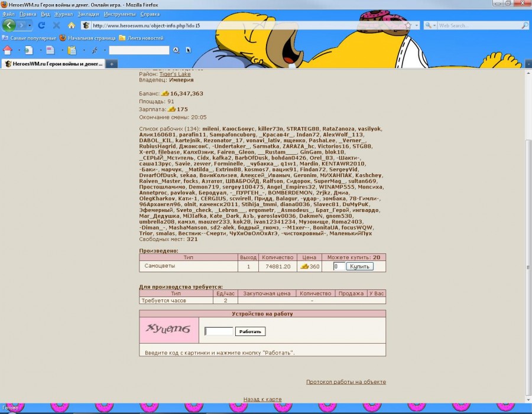
Task: Open the Самые популярные bookmarks folder
Action: point(29,38)
